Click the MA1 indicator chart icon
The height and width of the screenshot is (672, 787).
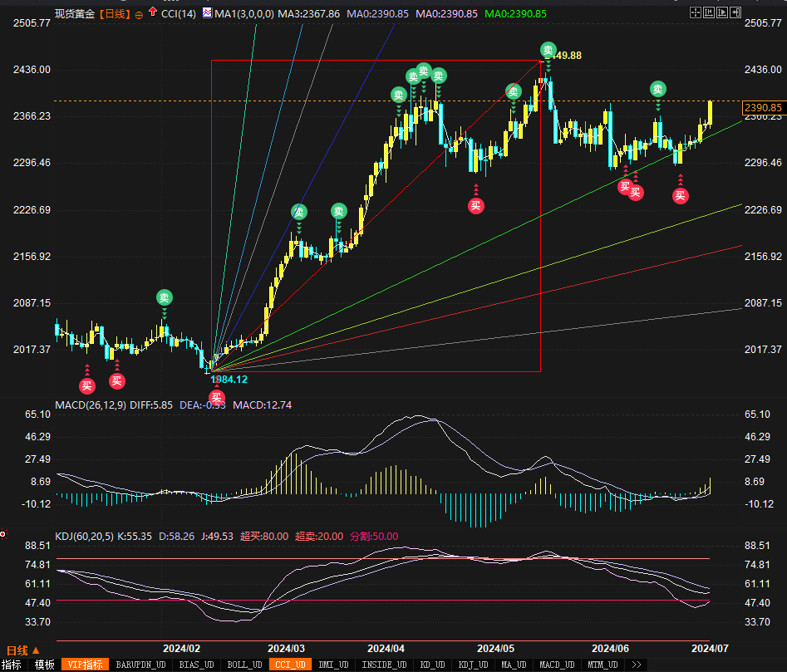pos(206,14)
